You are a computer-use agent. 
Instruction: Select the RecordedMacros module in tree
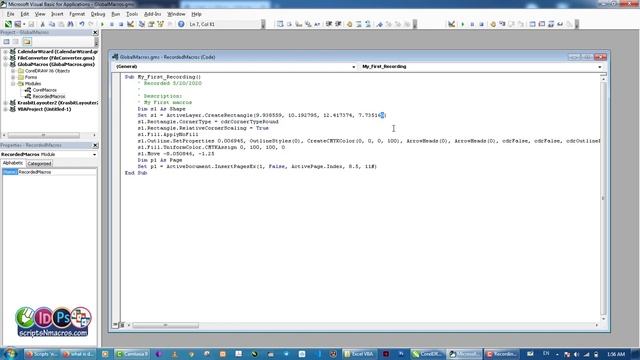coord(49,96)
